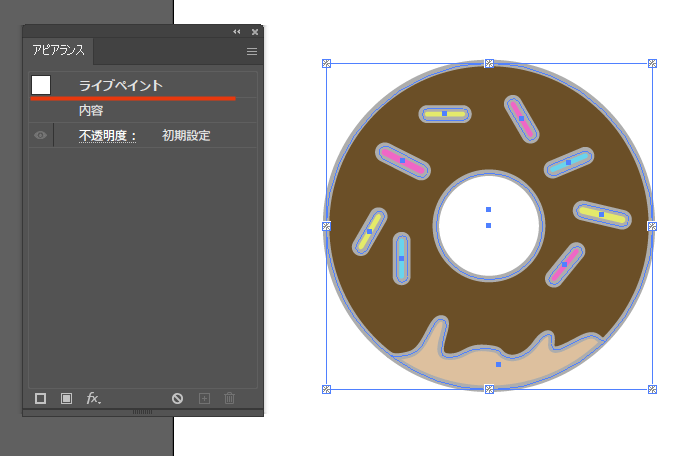Click the bottom-center bounding box handle
Image resolution: width=700 pixels, height=456 pixels.
pyautogui.click(x=489, y=389)
